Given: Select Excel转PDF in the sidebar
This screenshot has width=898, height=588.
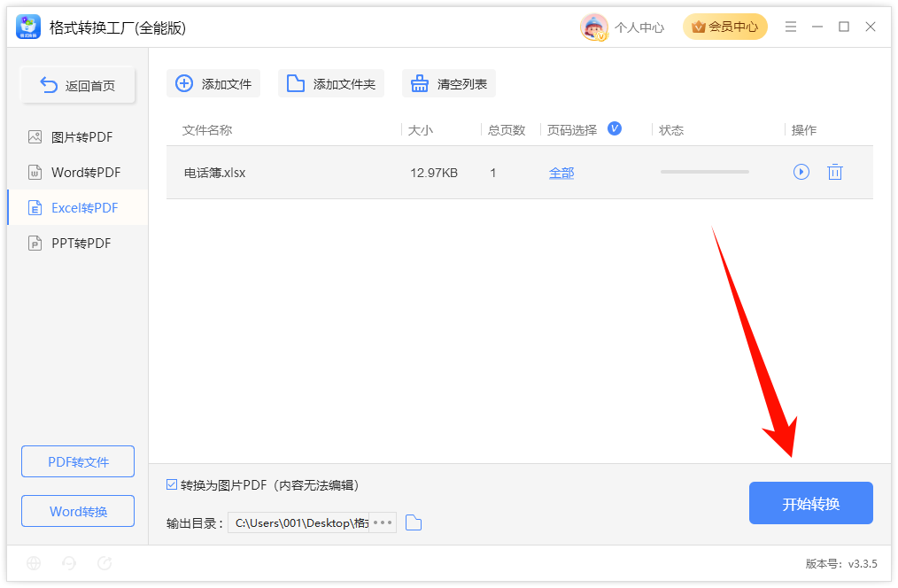Looking at the screenshot, I should click(78, 208).
